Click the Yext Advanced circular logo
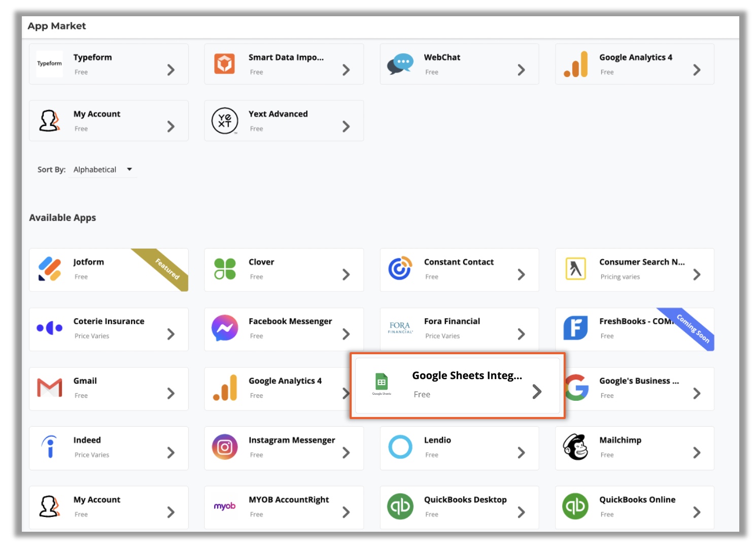This screenshot has width=756, height=551. (x=225, y=121)
